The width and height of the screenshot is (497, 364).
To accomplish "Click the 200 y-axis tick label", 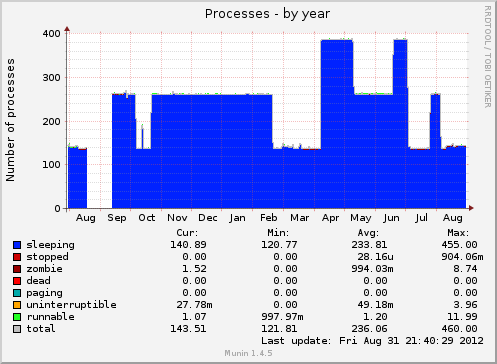I will [x=52, y=122].
